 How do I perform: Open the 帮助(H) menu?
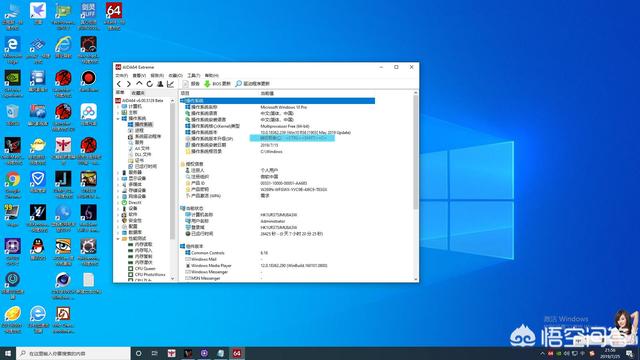click(x=211, y=76)
